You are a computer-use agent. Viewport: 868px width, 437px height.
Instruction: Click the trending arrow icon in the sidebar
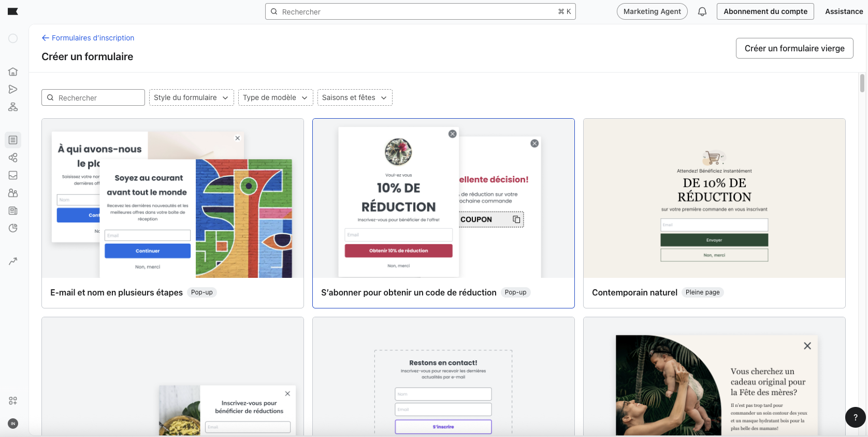click(x=13, y=261)
